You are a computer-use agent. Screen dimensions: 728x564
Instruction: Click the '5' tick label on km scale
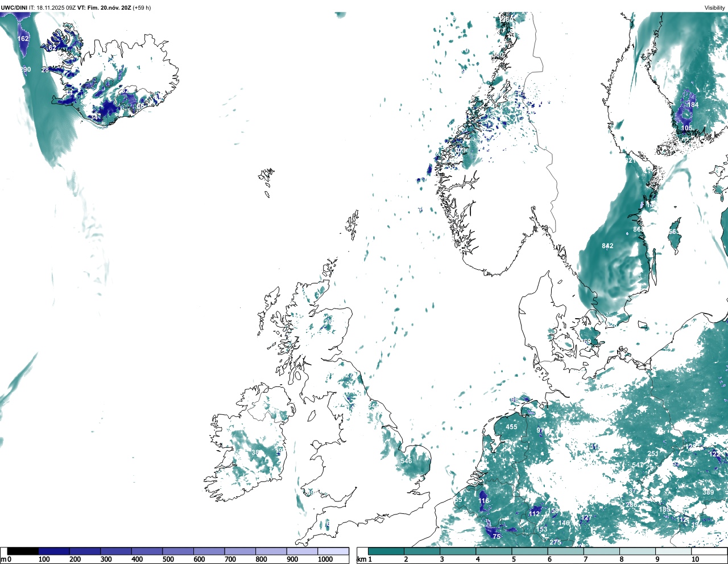coord(514,559)
